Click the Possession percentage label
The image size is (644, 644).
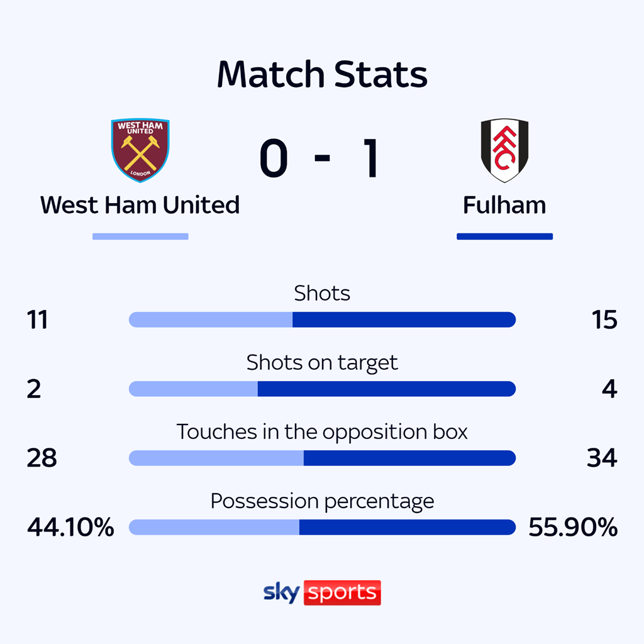point(322,501)
